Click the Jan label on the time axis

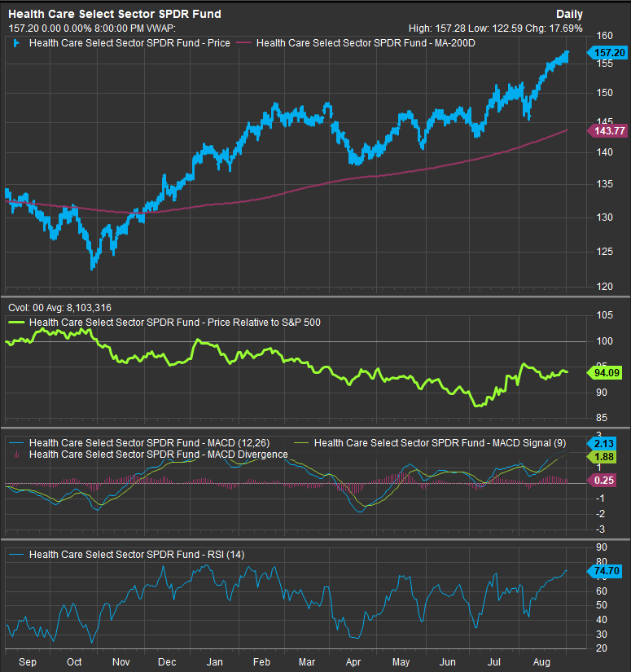tap(214, 662)
